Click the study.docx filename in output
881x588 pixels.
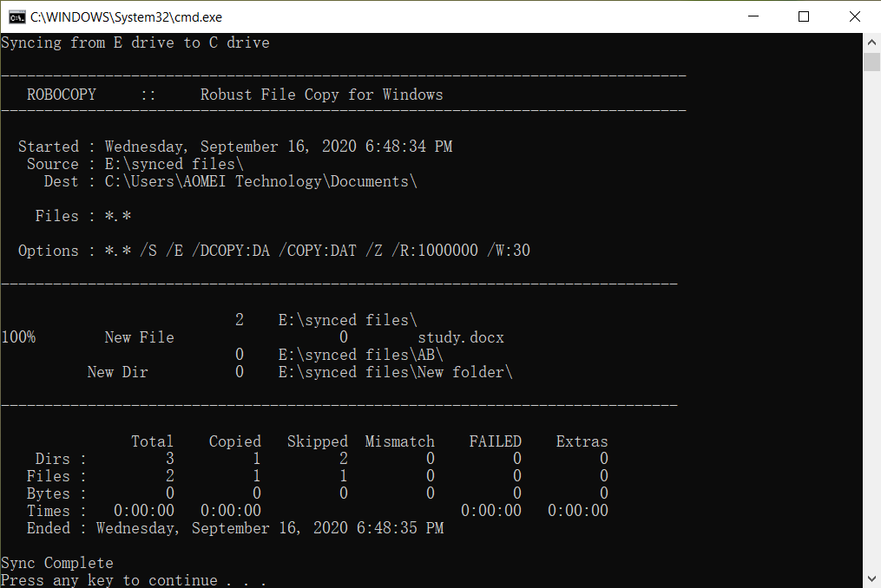coord(460,337)
